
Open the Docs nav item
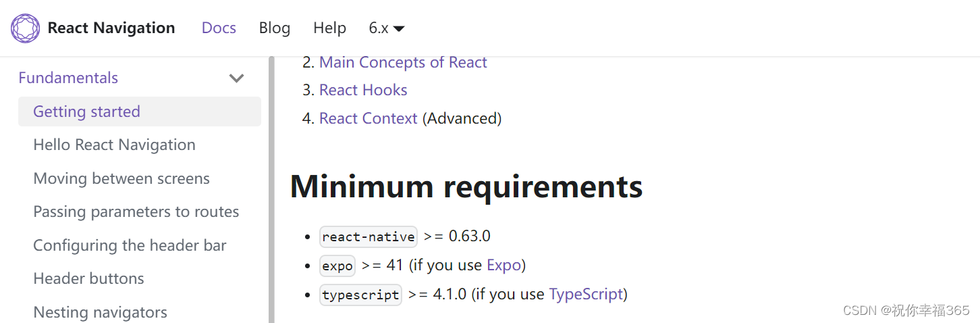219,28
